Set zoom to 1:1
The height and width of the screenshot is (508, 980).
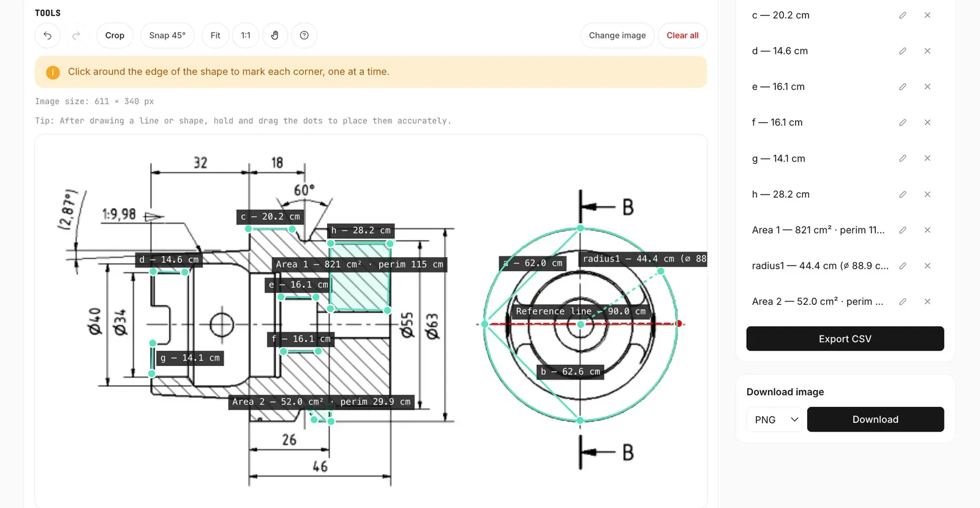pos(246,35)
